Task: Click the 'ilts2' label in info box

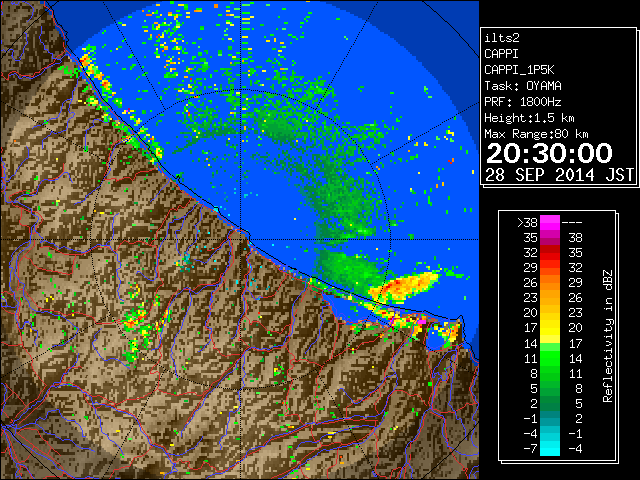Action: (502, 38)
